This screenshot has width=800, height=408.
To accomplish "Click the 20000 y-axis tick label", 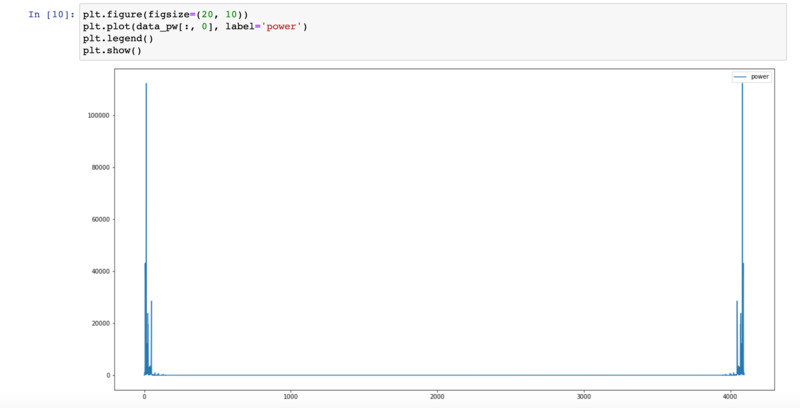I will pyautogui.click(x=101, y=323).
